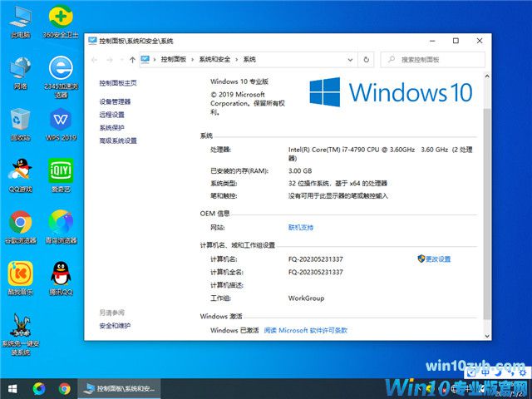Click the Online support link (联机支持)
Screen dimensions: 532x399
tap(301, 227)
